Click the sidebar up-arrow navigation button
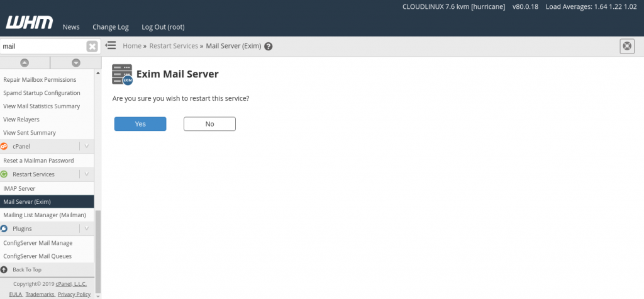644x299 pixels. coord(25,63)
